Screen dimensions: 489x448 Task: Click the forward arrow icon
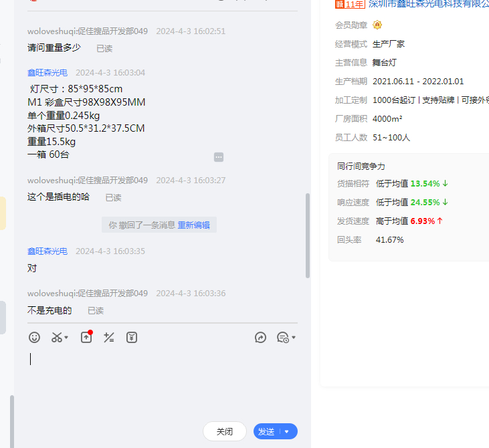pyautogui.click(x=261, y=338)
